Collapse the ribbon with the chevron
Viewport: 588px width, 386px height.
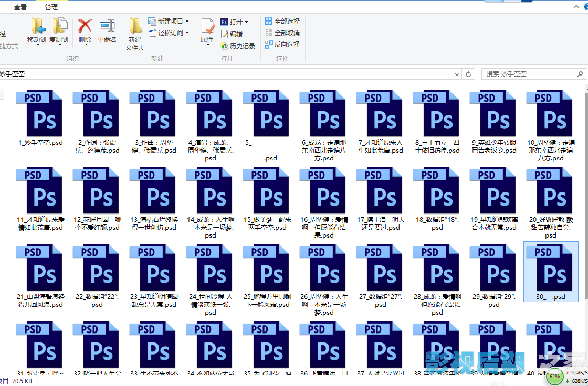(x=576, y=7)
